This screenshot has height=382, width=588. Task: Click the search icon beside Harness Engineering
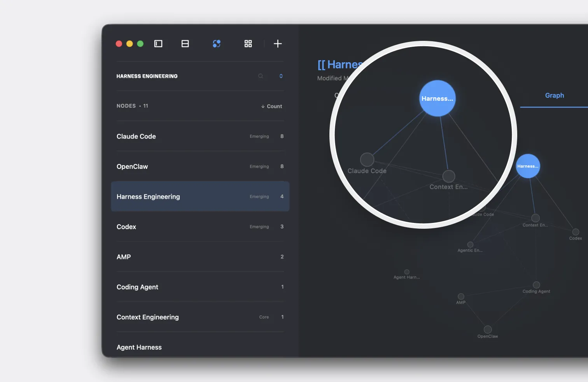(x=261, y=76)
